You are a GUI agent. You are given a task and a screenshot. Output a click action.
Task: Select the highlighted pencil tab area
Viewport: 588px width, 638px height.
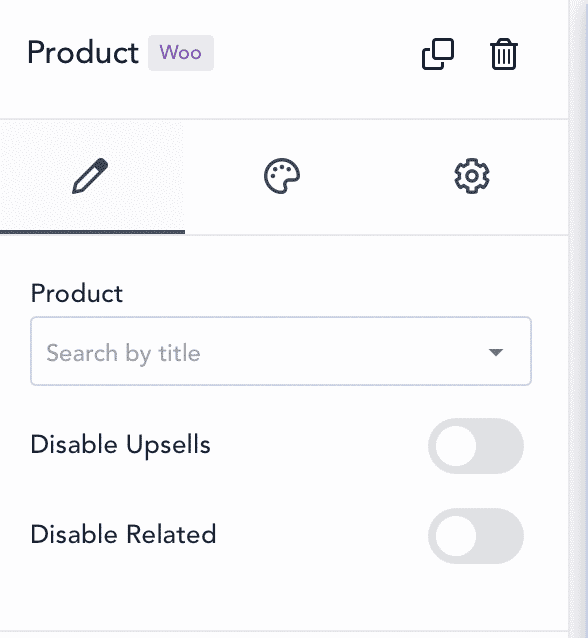coord(92,177)
